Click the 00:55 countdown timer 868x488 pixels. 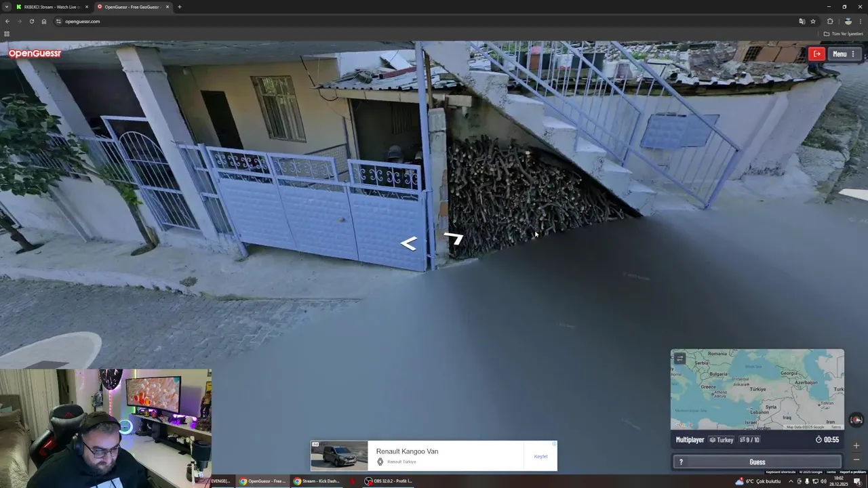coord(827,440)
